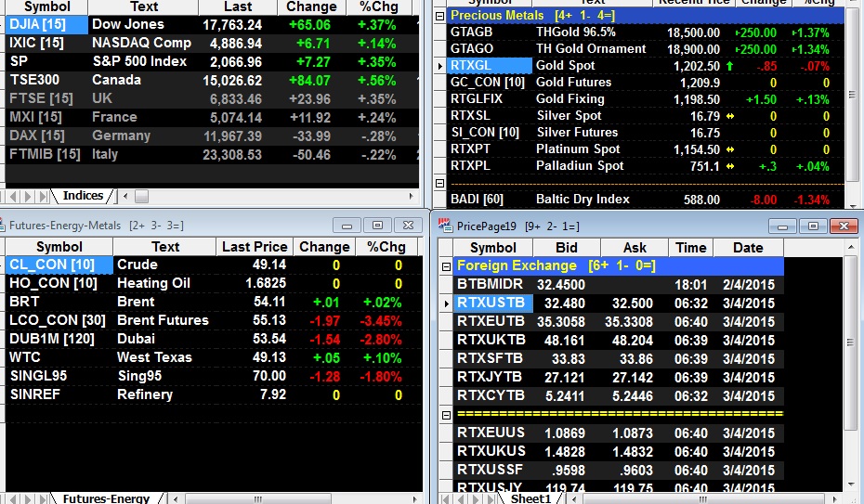864x504 pixels.
Task: Select the BADI [60] Baltic Dry Index row
Action: point(646,200)
